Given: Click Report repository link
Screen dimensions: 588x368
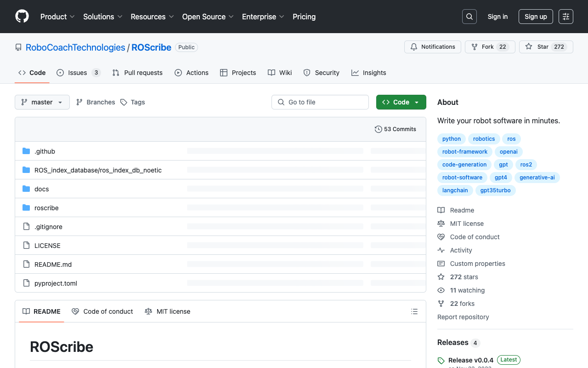Looking at the screenshot, I should [x=463, y=317].
